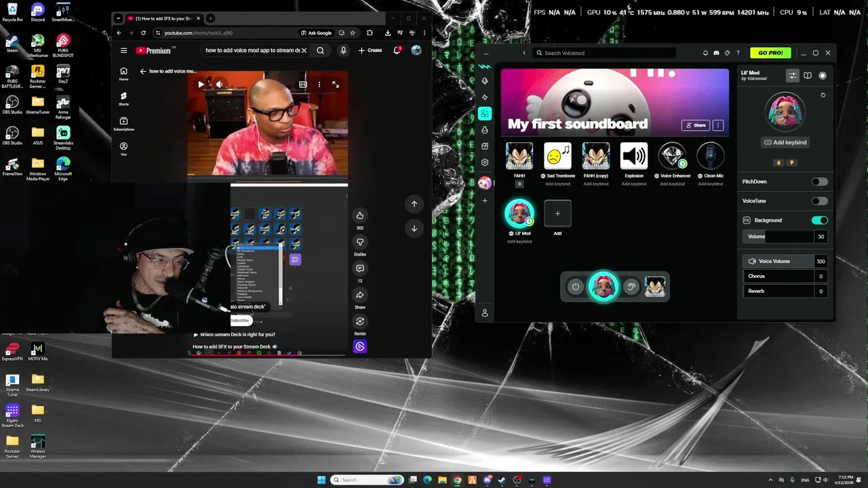Share My first soundboard
This screenshot has height=488, width=868.
(x=696, y=125)
